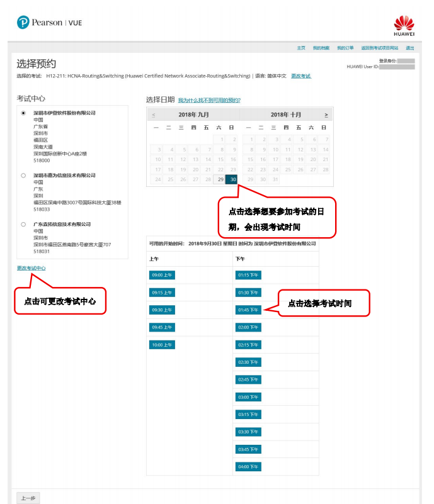Pick September 29 in the calendar
Viewport: 434px width, 504px height.
[219, 179]
